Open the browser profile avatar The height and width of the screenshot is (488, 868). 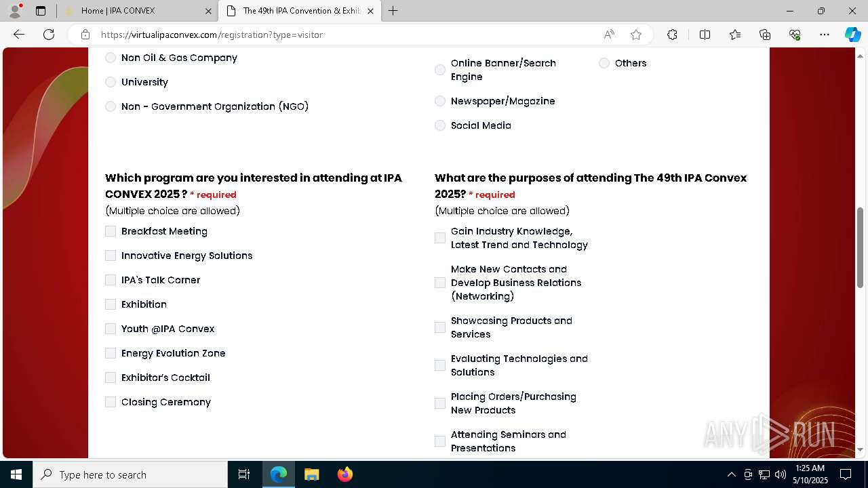point(15,11)
